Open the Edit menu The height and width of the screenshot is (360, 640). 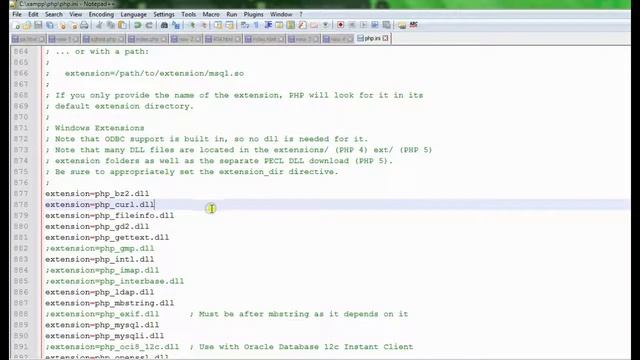tap(33, 14)
